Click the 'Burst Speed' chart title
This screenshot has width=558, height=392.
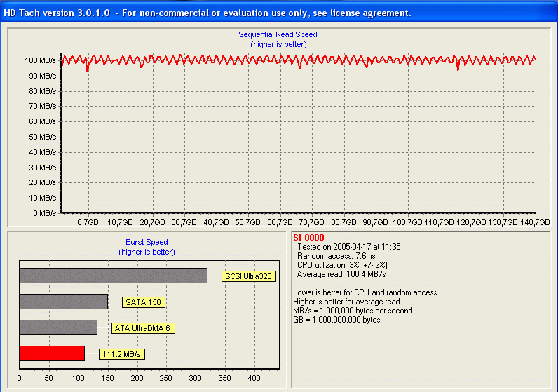point(147,242)
